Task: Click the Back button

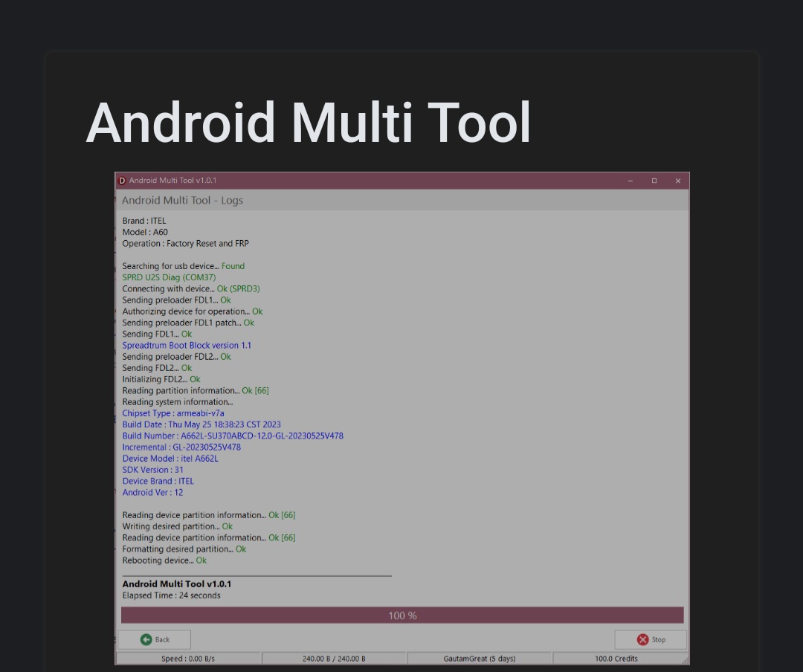Action: coord(154,639)
